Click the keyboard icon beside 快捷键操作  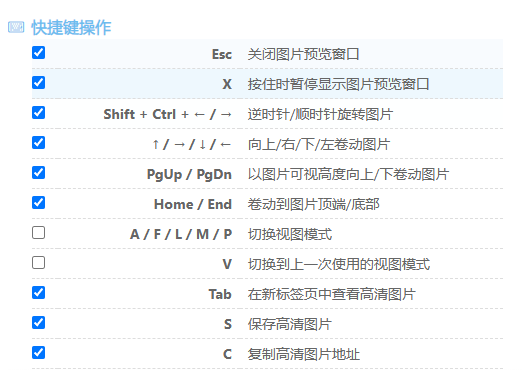[16, 27]
